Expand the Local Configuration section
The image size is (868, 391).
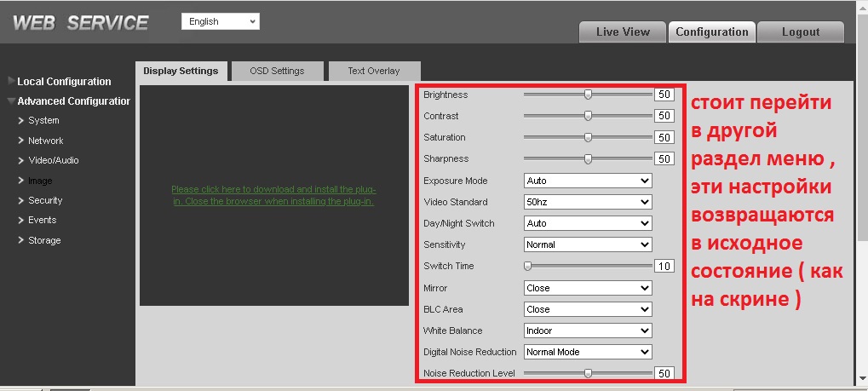click(64, 82)
